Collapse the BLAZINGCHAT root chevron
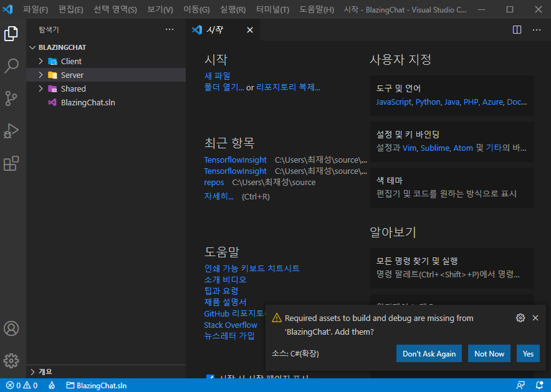Viewport: 551px width, 392px height. (x=32, y=47)
